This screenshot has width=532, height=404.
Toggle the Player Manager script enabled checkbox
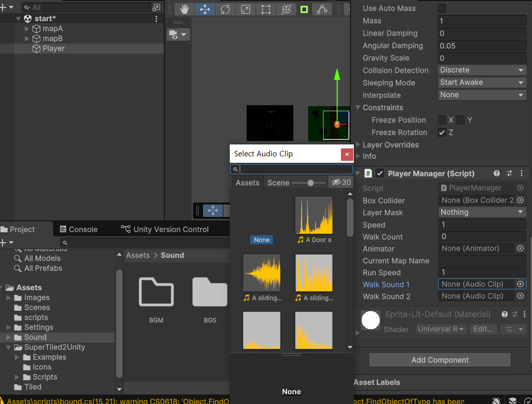[x=380, y=174]
